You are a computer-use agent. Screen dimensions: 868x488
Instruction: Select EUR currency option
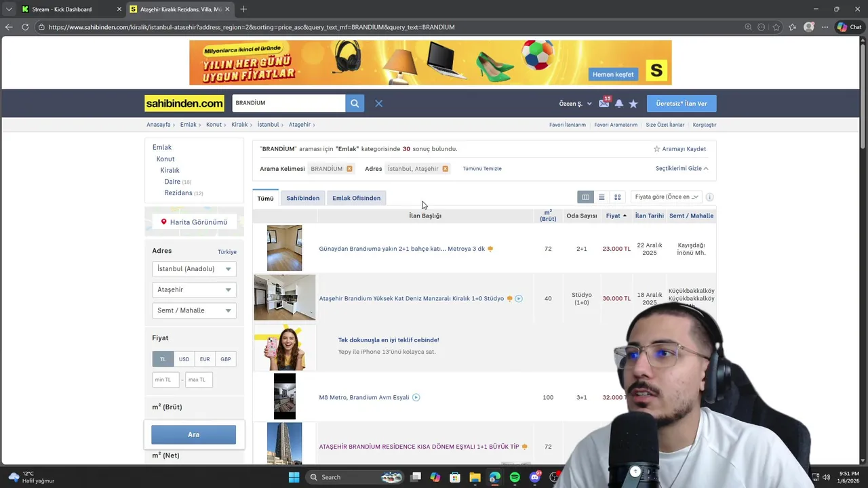coord(205,359)
